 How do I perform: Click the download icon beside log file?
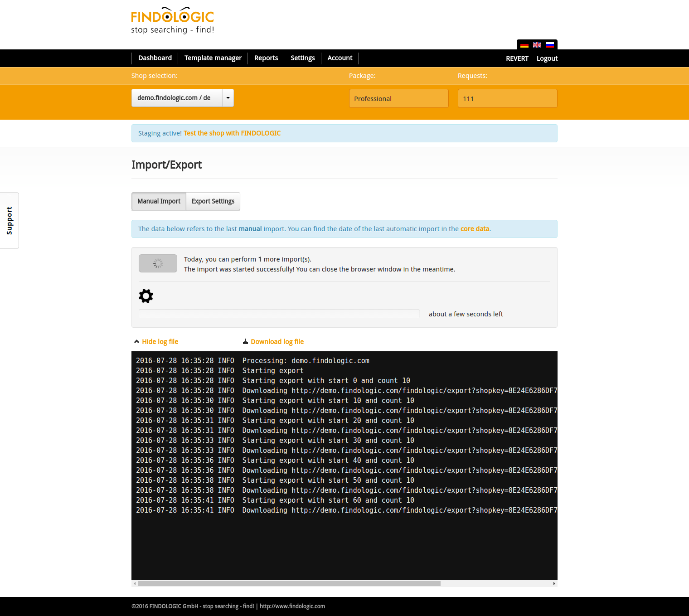245,342
